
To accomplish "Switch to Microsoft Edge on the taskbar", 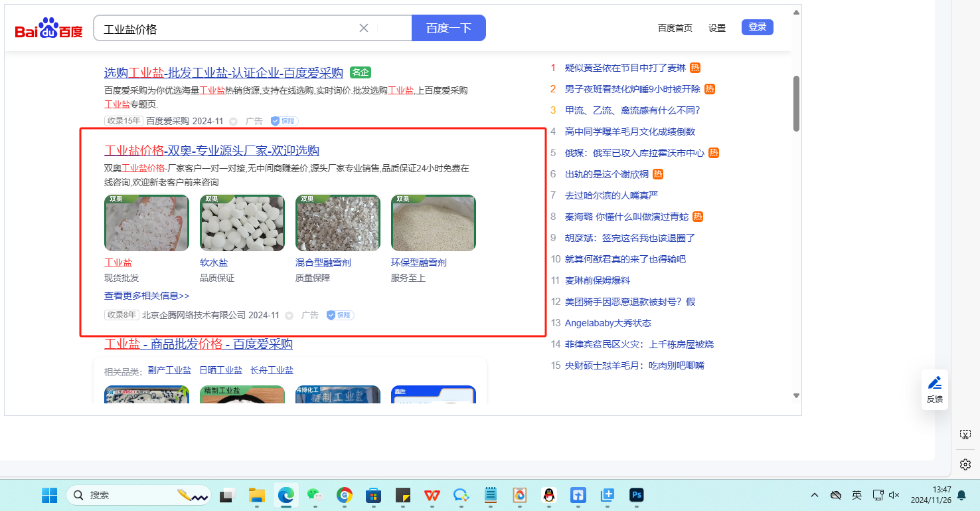I will (x=286, y=495).
